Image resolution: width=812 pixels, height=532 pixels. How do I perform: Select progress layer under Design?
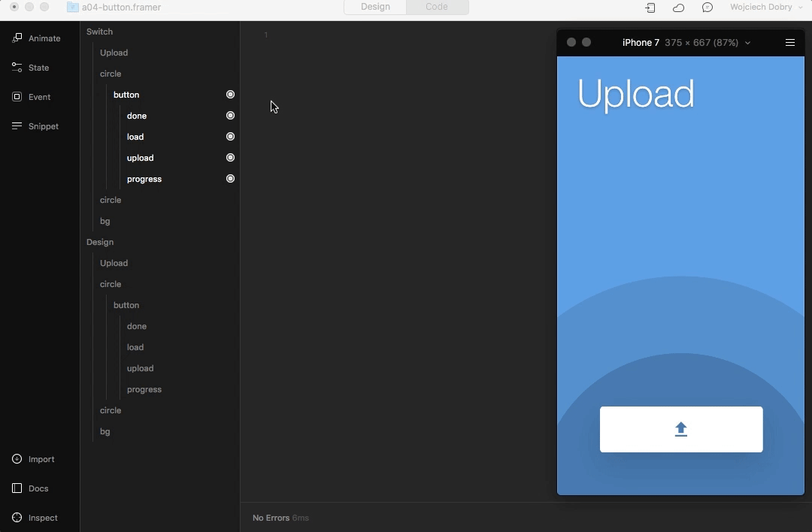tap(144, 389)
